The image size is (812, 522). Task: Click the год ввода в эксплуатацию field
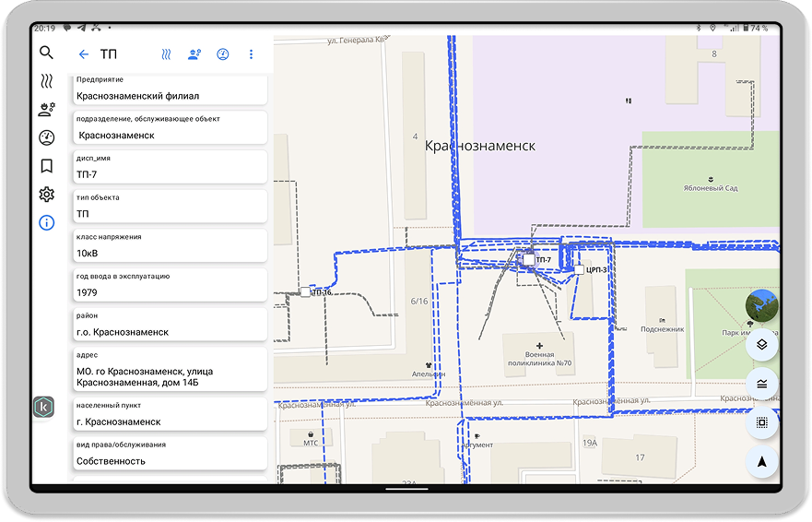pyautogui.click(x=171, y=285)
